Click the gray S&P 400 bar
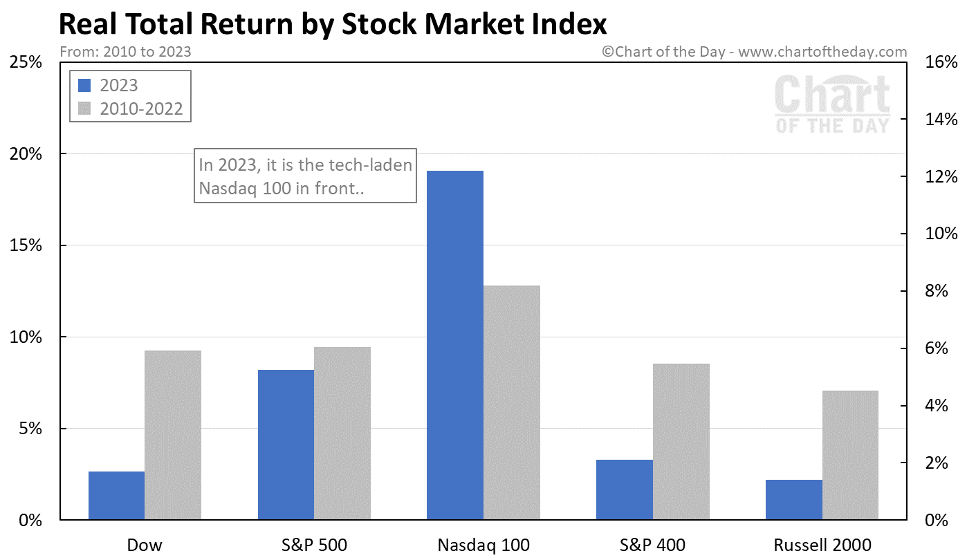 pos(681,441)
